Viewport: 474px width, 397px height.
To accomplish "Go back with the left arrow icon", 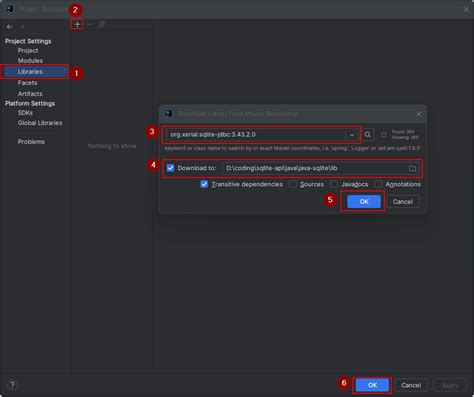I will (x=10, y=27).
